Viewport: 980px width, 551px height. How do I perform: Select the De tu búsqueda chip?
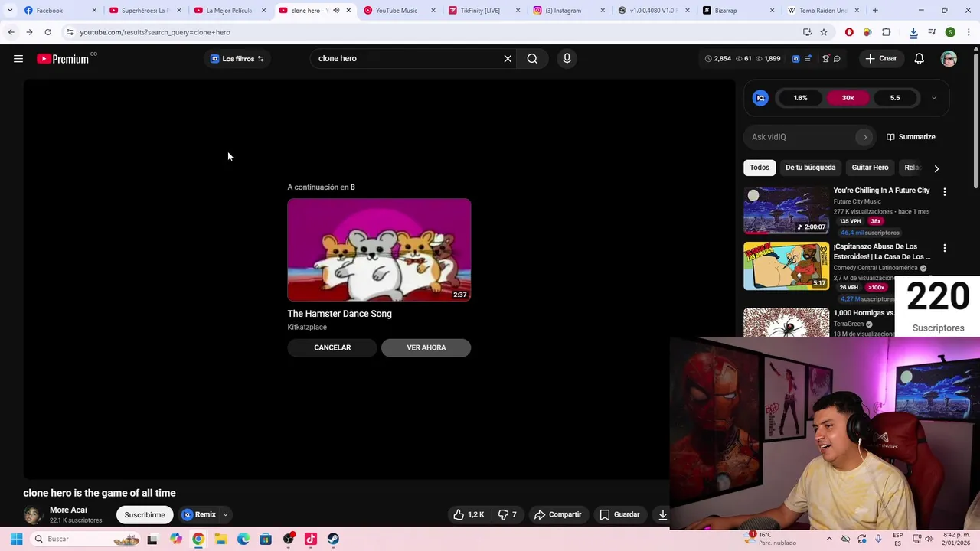point(810,168)
